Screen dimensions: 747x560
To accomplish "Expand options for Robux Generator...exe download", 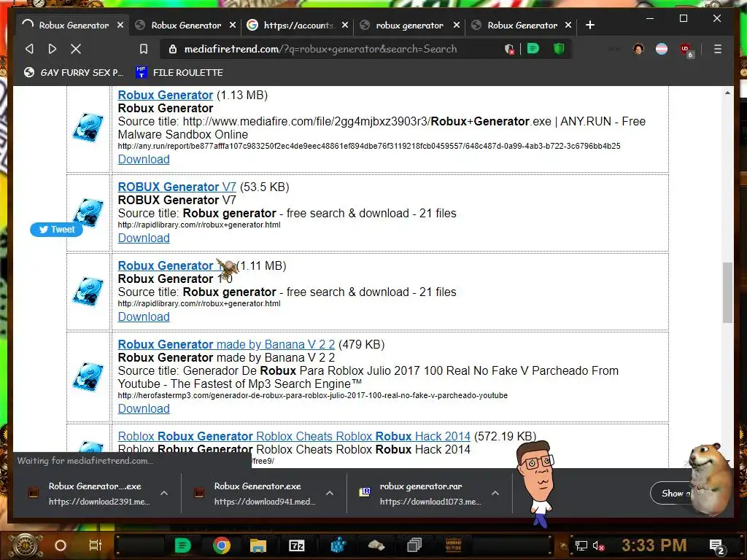I will [164, 494].
